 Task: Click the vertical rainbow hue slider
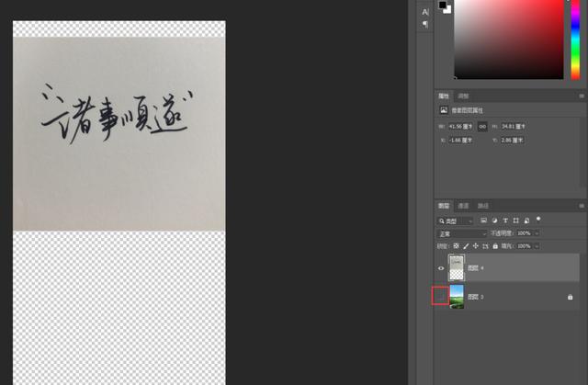(575, 39)
